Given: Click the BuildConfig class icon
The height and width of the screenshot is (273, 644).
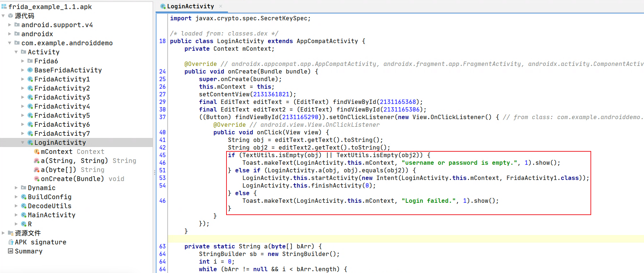Looking at the screenshot, I should (x=24, y=197).
